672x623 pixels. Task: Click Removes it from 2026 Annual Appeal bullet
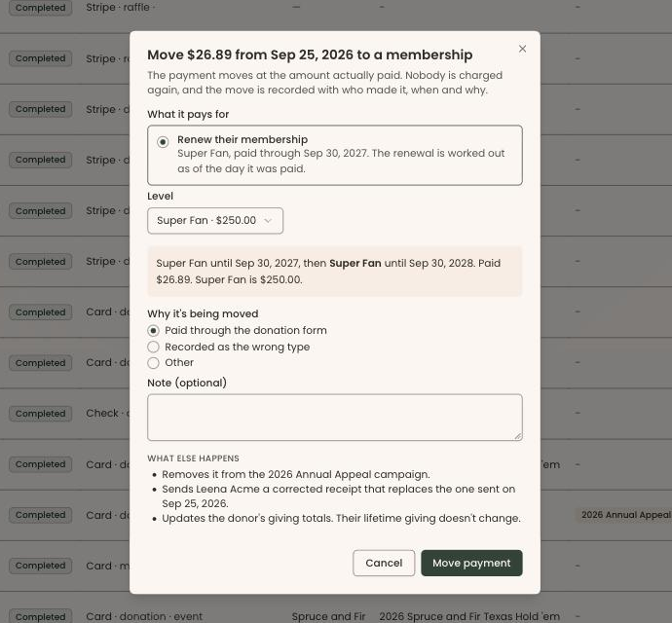[296, 475]
